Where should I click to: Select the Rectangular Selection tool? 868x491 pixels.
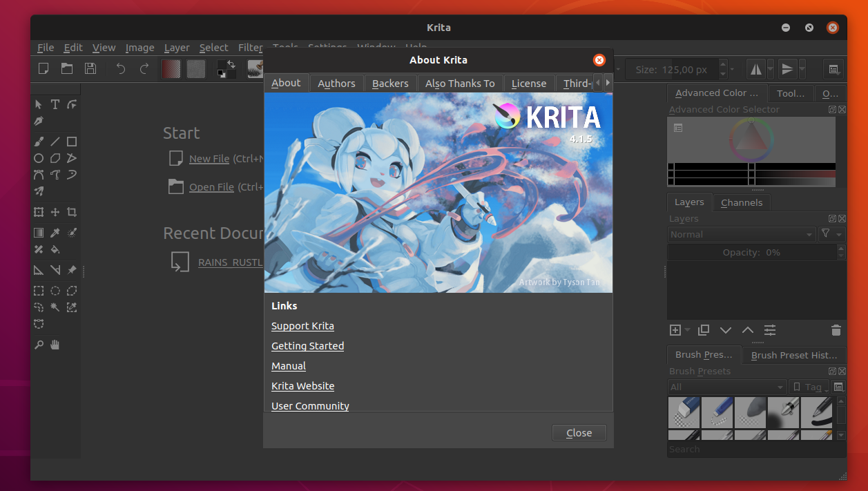pos(39,291)
